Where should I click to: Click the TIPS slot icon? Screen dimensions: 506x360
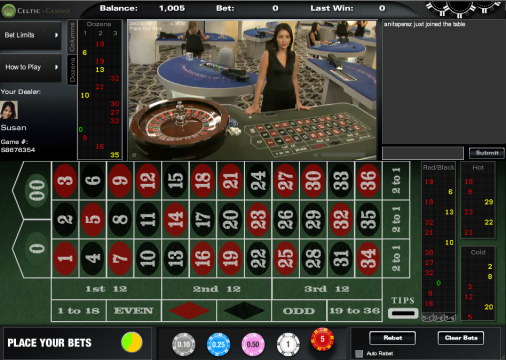click(403, 313)
